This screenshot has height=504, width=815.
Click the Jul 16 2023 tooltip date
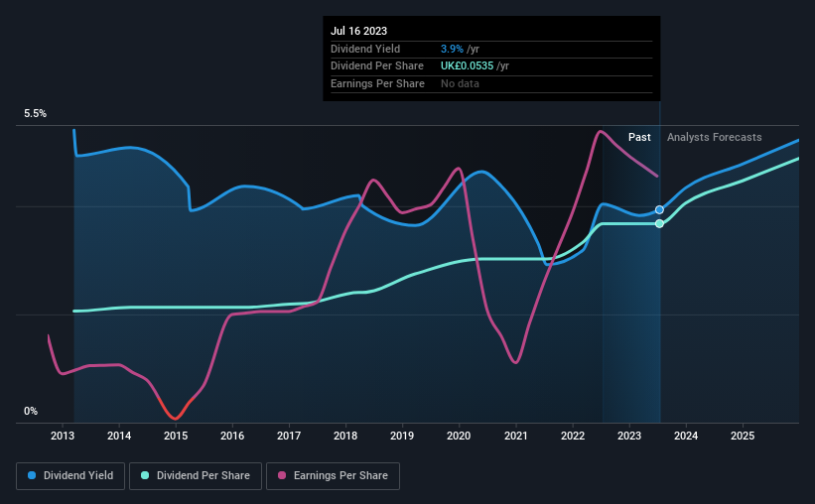pyautogui.click(x=358, y=31)
